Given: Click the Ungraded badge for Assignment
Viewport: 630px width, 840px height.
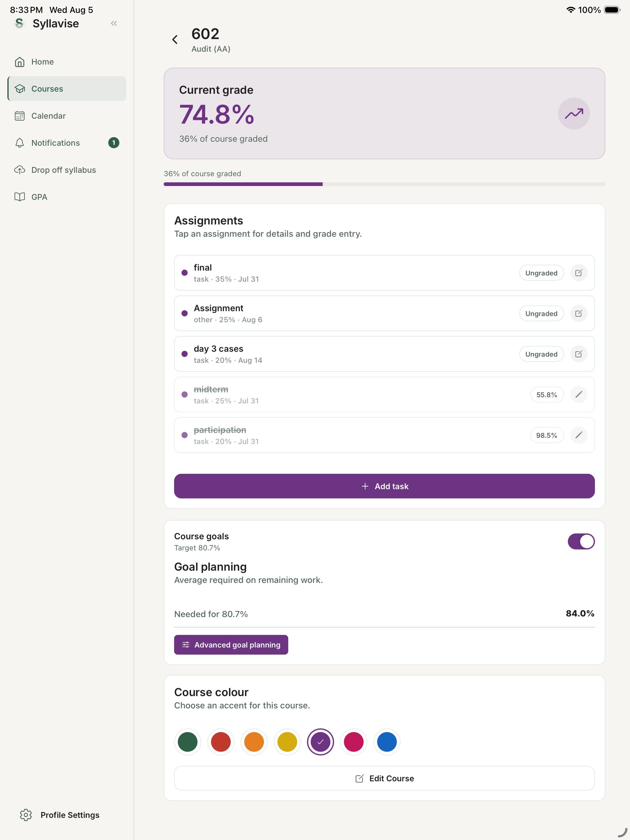Looking at the screenshot, I should coord(541,314).
